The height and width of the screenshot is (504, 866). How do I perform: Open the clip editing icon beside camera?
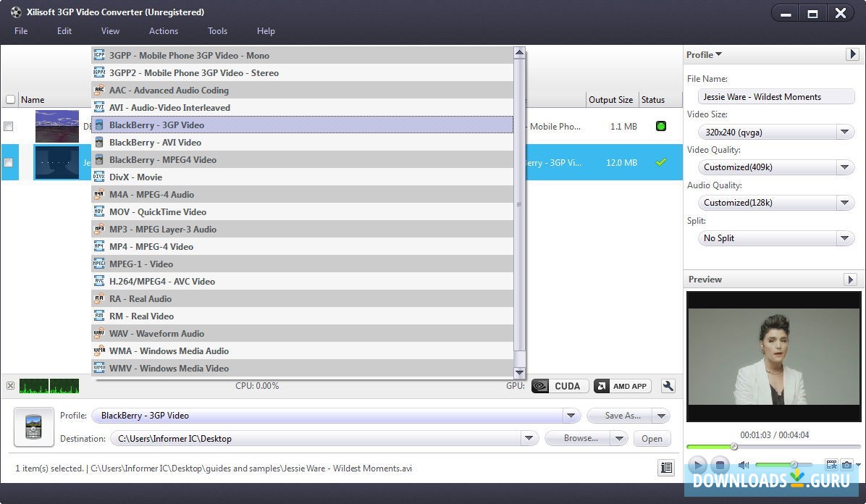click(x=831, y=466)
